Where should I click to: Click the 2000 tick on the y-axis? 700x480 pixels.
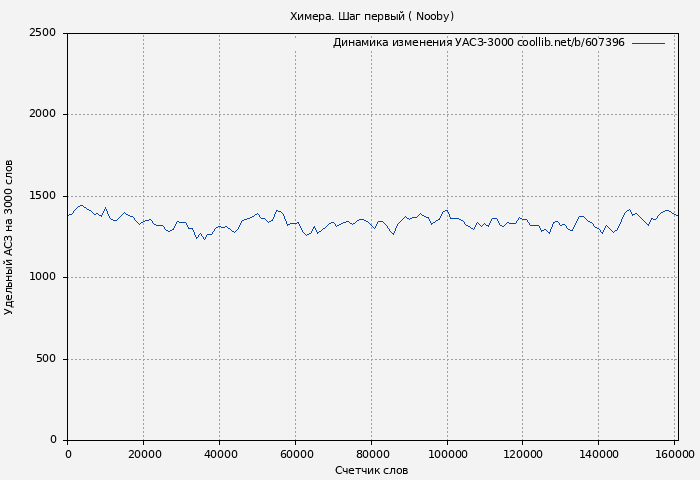42,114
